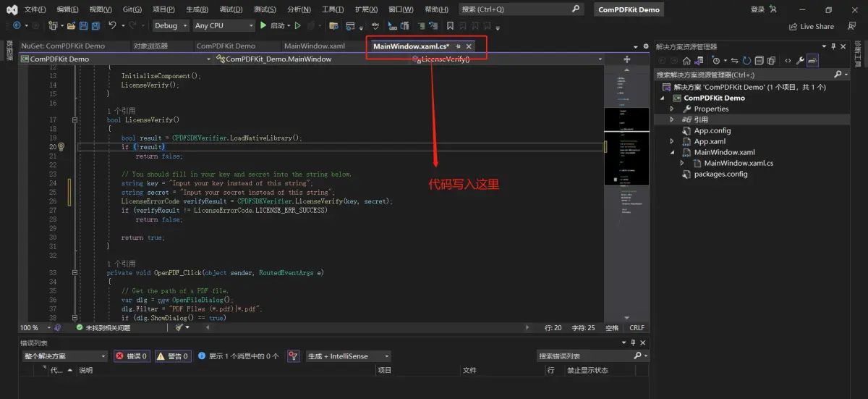Image resolution: width=868 pixels, height=399 pixels.
Task: Click Switch Views icon in Solution Explorer
Action: (x=698, y=61)
